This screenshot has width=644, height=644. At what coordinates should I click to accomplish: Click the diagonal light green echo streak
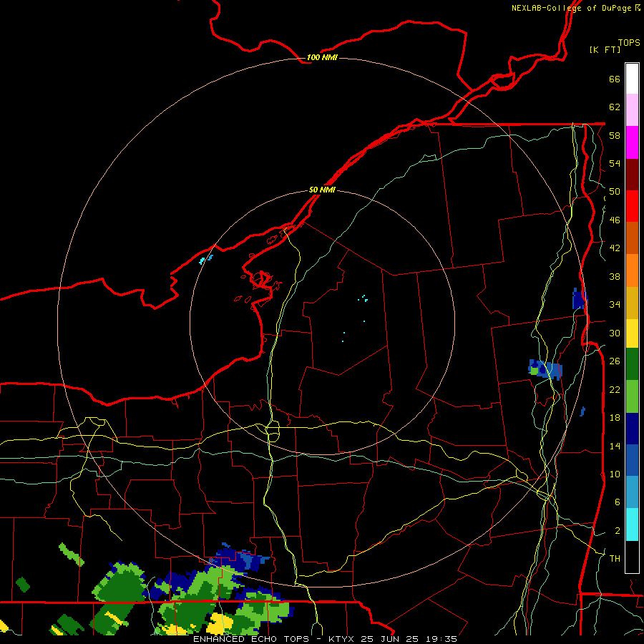click(72, 555)
